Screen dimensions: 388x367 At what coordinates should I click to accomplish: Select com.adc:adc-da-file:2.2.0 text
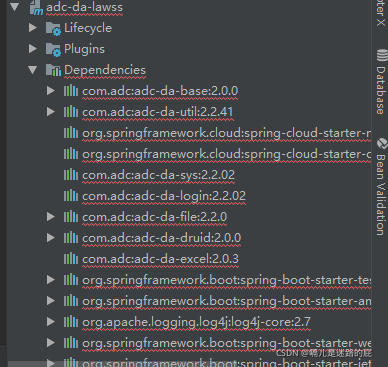[x=155, y=217]
